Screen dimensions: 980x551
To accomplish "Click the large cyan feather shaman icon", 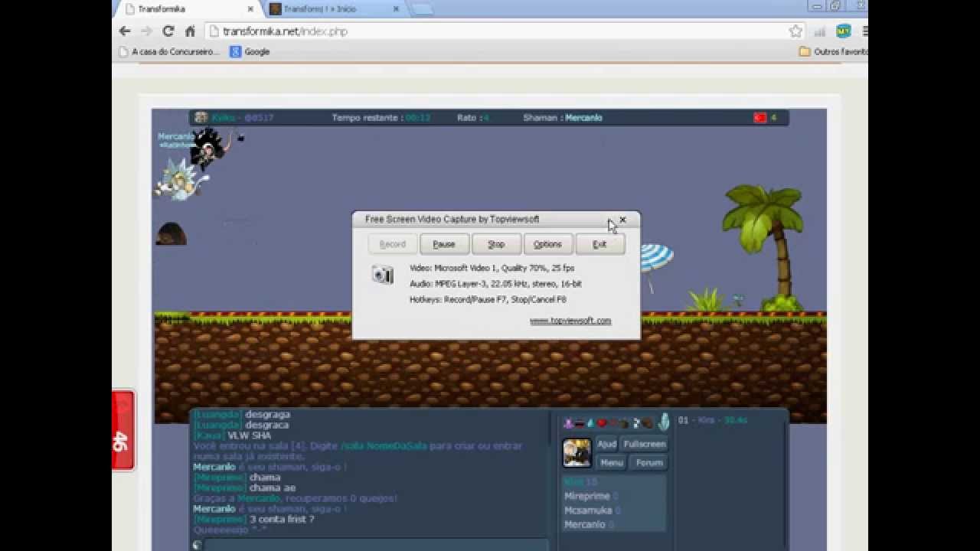I will [664, 422].
